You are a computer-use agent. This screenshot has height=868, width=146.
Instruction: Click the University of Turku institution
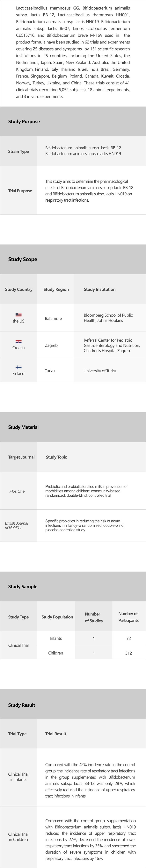click(x=100, y=371)
